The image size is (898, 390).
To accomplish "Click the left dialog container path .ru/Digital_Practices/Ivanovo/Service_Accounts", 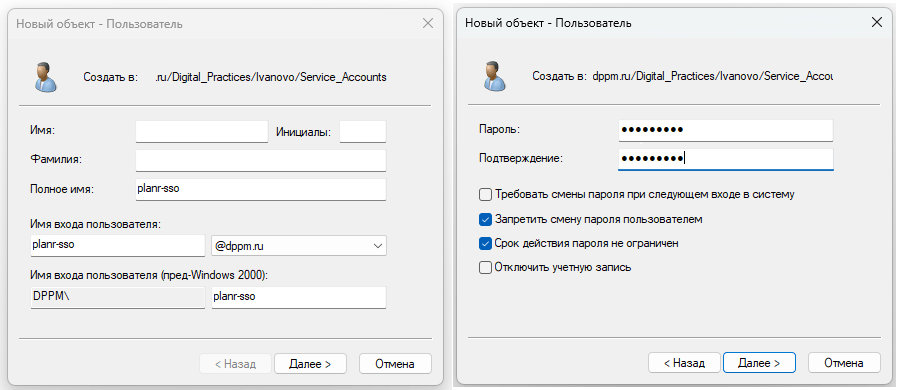I will 271,77.
